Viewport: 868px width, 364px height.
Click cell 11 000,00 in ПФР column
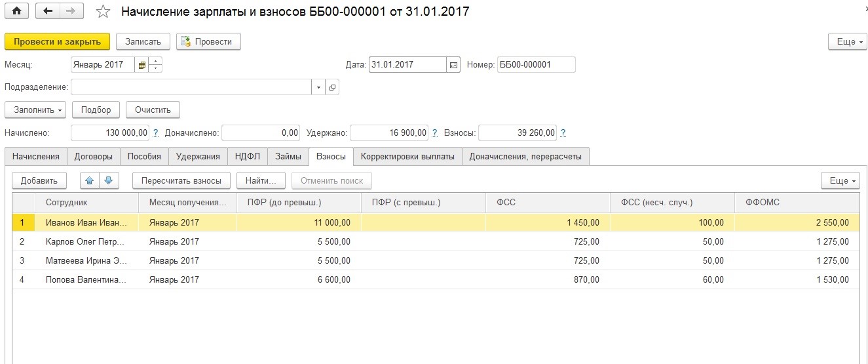(x=299, y=222)
